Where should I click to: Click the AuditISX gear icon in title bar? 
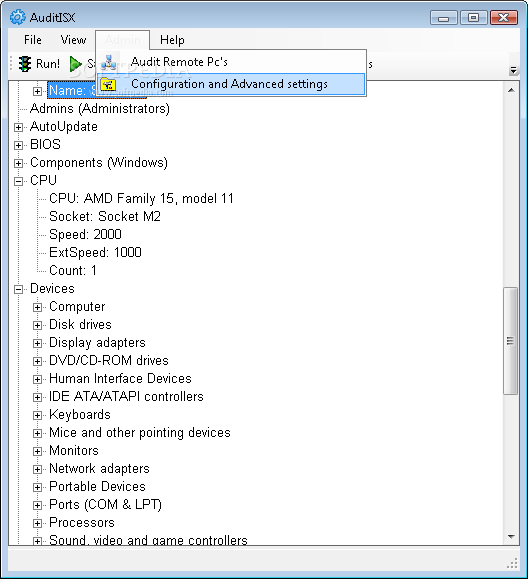coord(17,17)
